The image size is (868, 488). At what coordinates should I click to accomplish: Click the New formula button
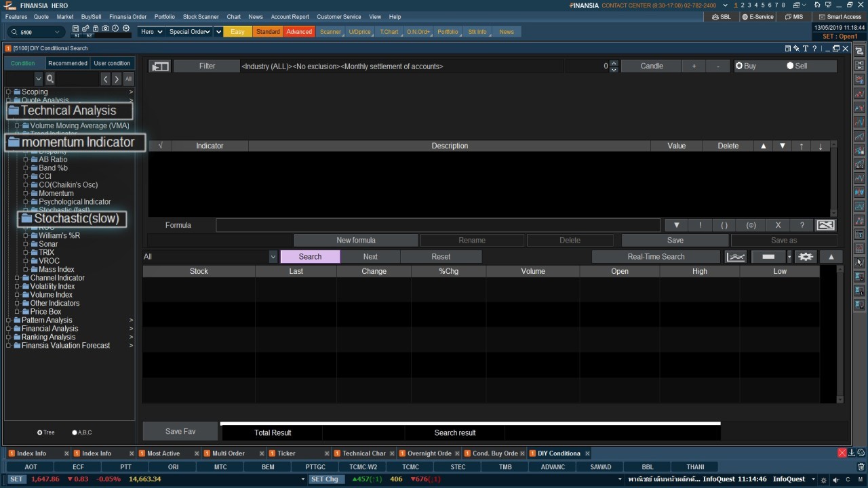tap(356, 241)
